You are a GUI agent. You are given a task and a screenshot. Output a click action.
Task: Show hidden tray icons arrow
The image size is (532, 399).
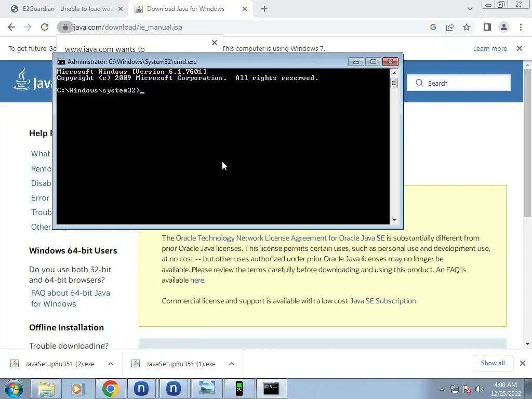[x=442, y=389]
